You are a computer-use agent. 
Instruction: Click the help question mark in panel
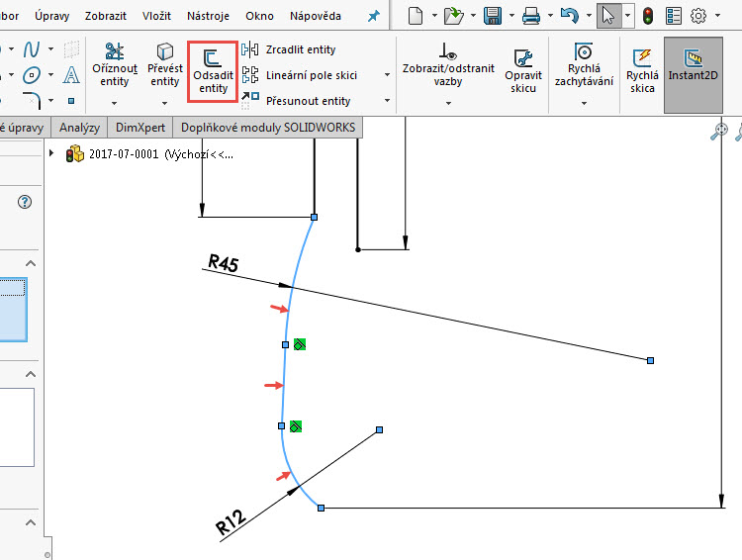pos(25,202)
